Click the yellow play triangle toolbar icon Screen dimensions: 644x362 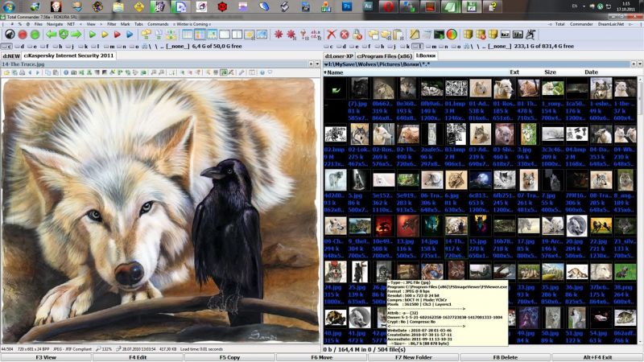(x=105, y=35)
